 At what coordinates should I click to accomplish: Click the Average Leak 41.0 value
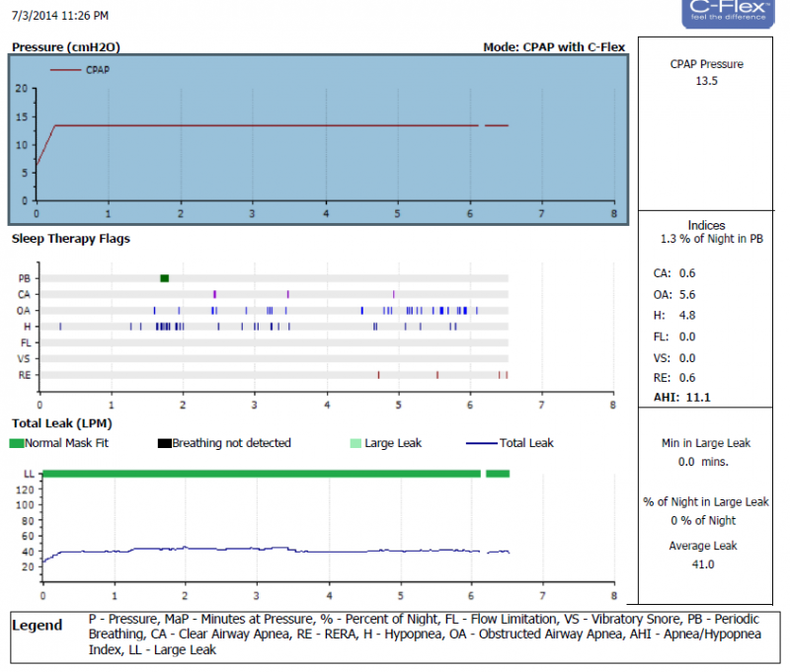click(706, 564)
